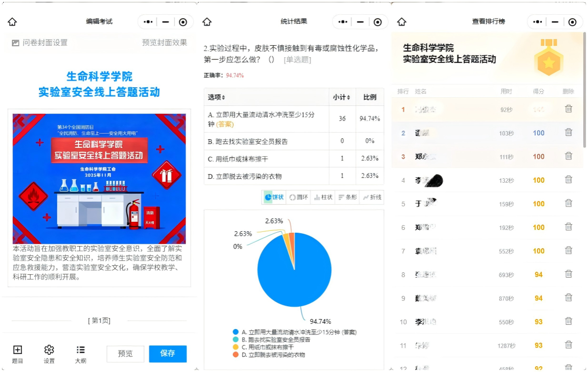The height and width of the screenshot is (372, 588).
Task: Switch chart to 柱状 bar view
Action: [323, 197]
